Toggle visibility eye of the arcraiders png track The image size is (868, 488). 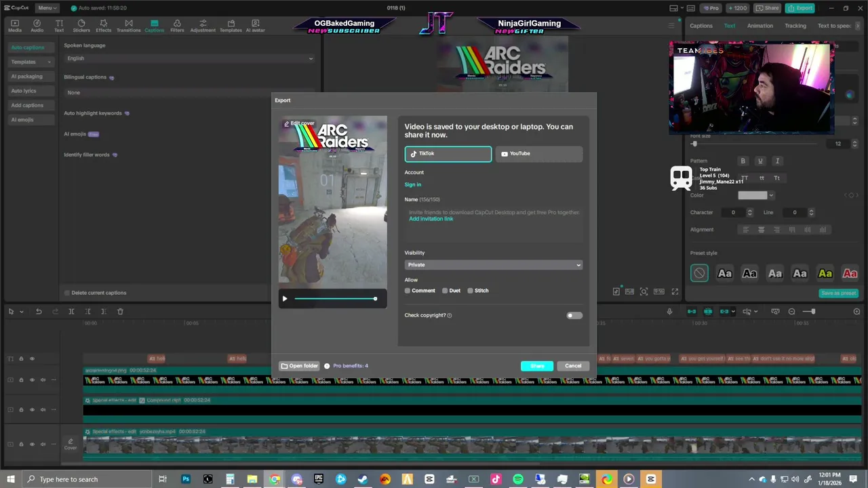32,380
